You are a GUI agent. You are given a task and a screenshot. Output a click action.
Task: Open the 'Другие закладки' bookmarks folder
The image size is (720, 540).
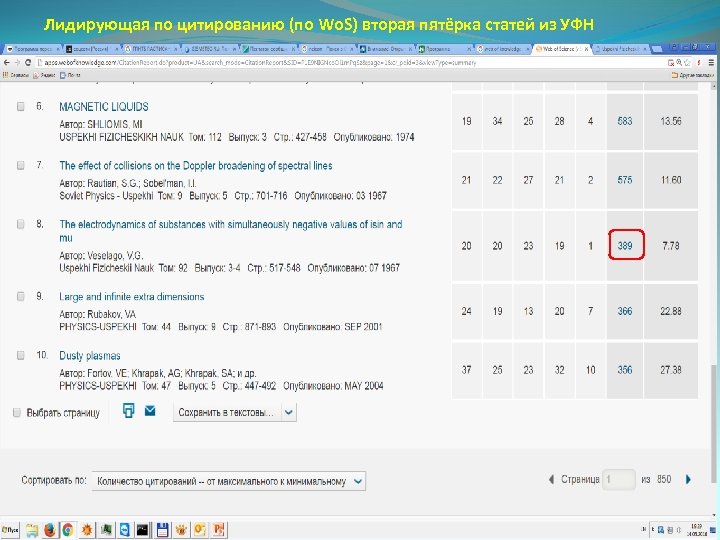point(692,75)
